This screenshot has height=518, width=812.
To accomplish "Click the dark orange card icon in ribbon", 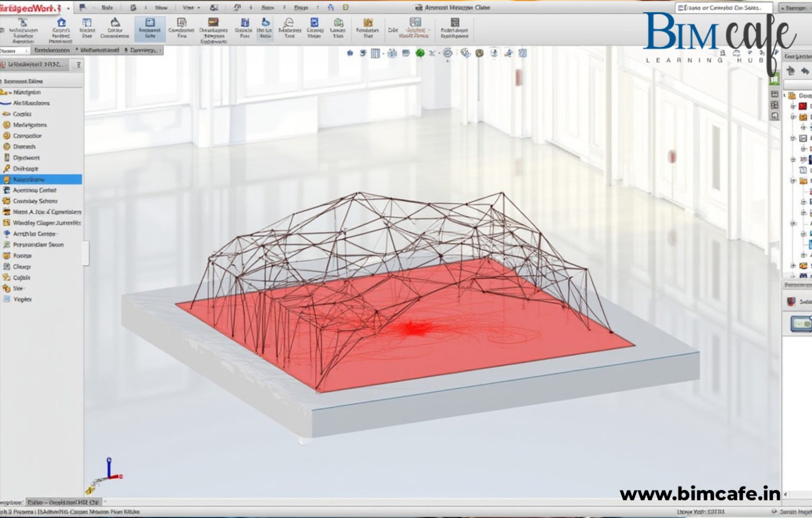I will click(x=214, y=22).
